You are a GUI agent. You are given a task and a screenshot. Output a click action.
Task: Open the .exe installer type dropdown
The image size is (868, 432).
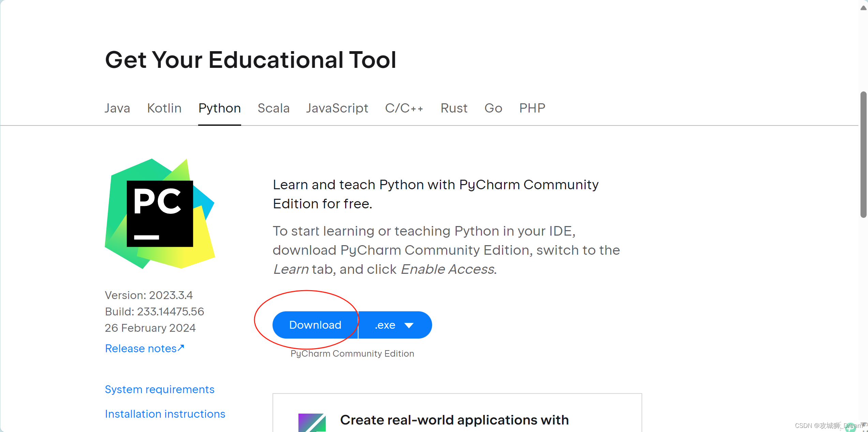tap(395, 325)
